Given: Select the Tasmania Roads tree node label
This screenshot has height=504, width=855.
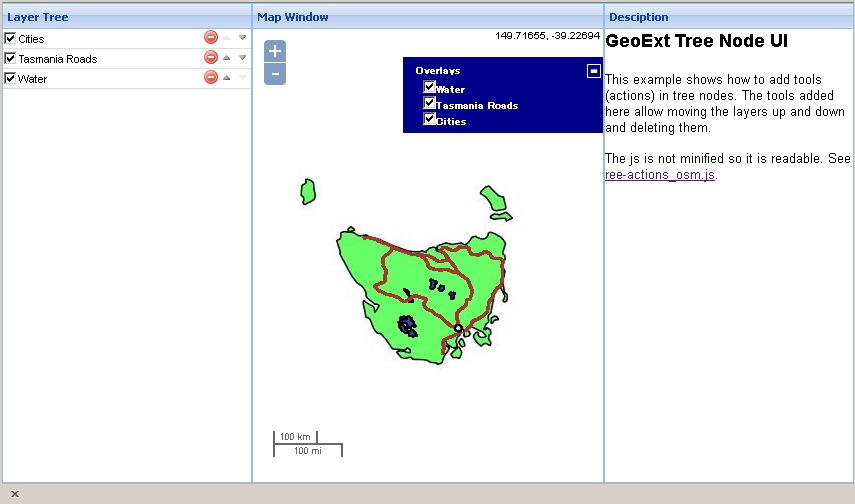Looking at the screenshot, I should 58,59.
